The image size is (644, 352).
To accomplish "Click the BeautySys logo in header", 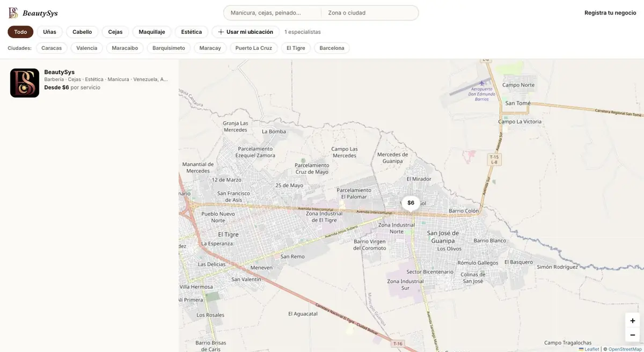I will [x=33, y=13].
